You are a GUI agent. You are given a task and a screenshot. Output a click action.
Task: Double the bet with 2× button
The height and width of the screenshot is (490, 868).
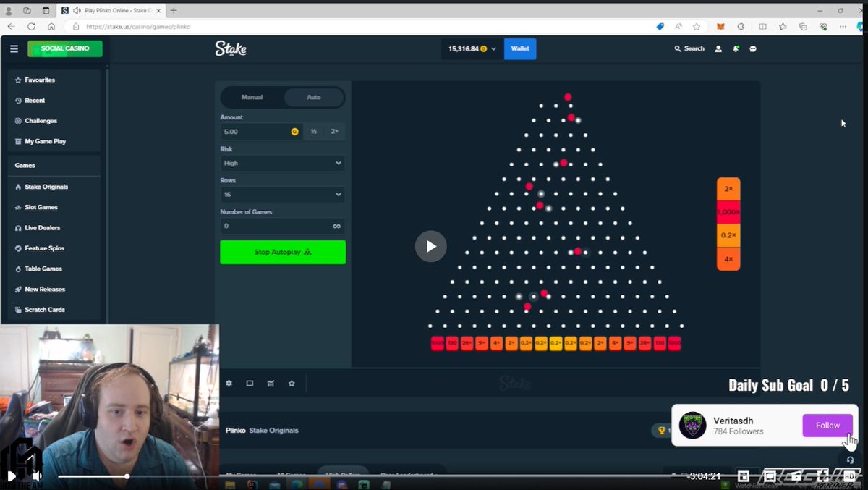(334, 132)
